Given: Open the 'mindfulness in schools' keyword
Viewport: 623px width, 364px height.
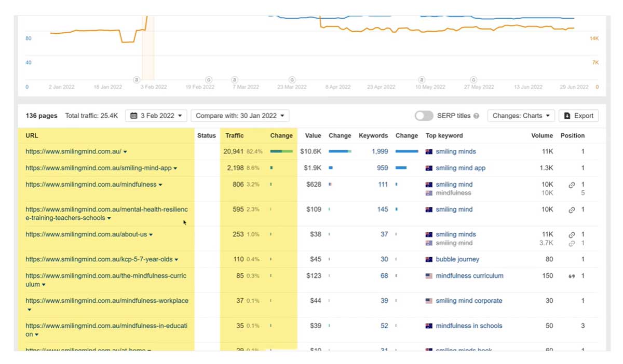Looking at the screenshot, I should 469,326.
